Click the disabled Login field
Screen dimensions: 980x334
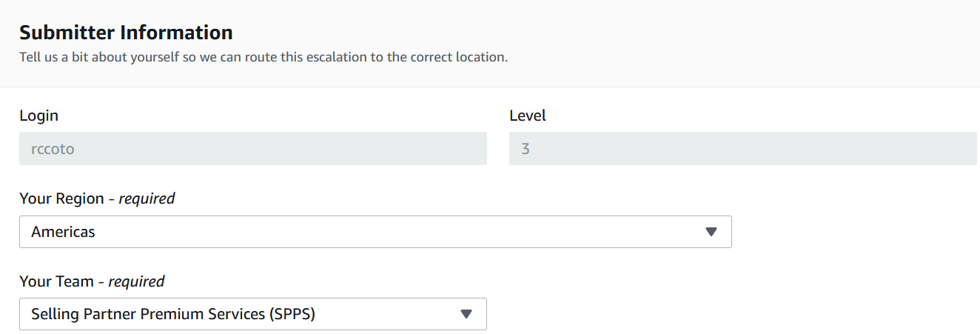(253, 148)
